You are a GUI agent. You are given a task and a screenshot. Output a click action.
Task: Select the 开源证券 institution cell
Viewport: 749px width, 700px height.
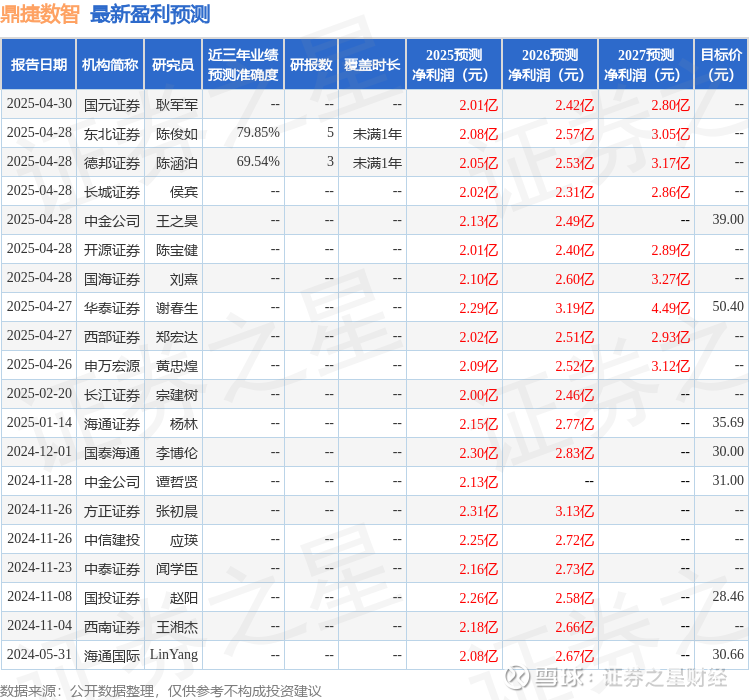pos(112,250)
